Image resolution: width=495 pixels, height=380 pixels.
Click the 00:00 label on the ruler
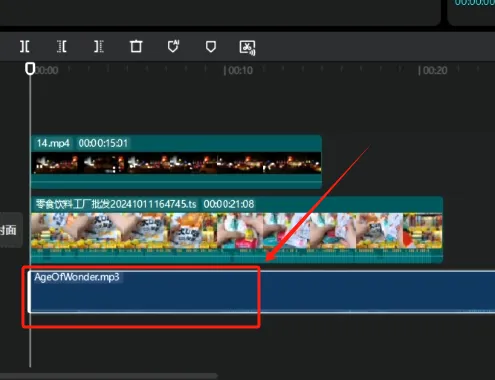47,70
